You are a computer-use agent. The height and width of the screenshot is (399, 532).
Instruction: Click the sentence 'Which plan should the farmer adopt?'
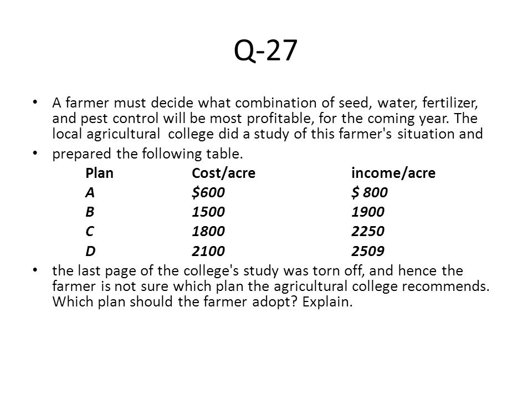[175, 301]
